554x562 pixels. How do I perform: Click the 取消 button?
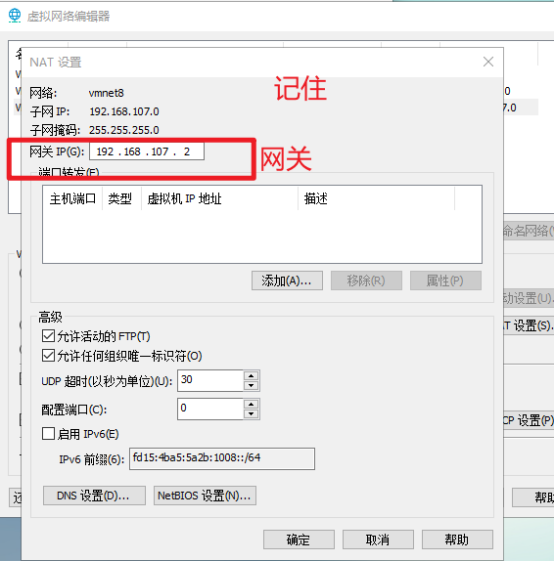point(378,539)
